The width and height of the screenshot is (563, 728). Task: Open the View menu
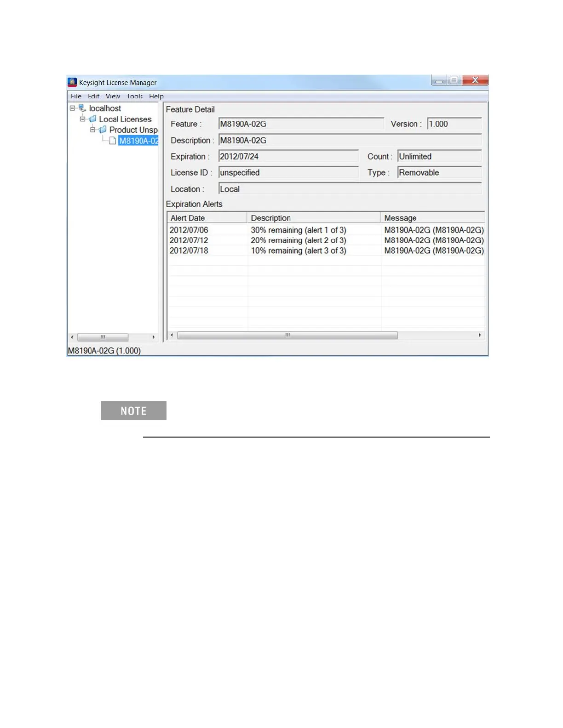(113, 96)
